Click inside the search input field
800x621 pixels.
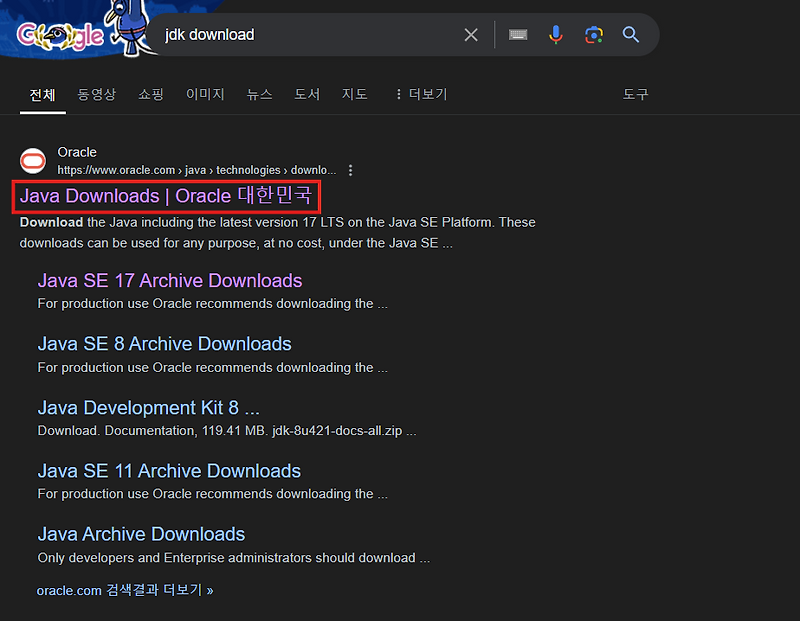point(300,34)
